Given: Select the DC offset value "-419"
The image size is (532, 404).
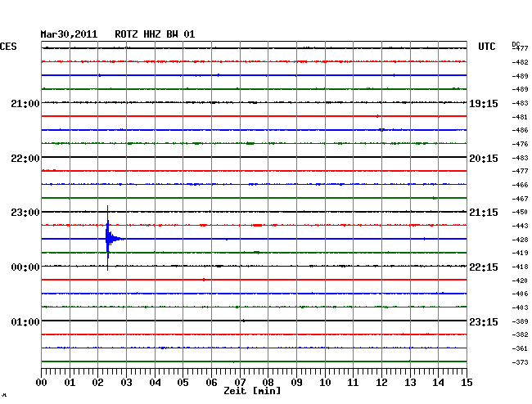Looking at the screenshot, I should [x=520, y=253].
